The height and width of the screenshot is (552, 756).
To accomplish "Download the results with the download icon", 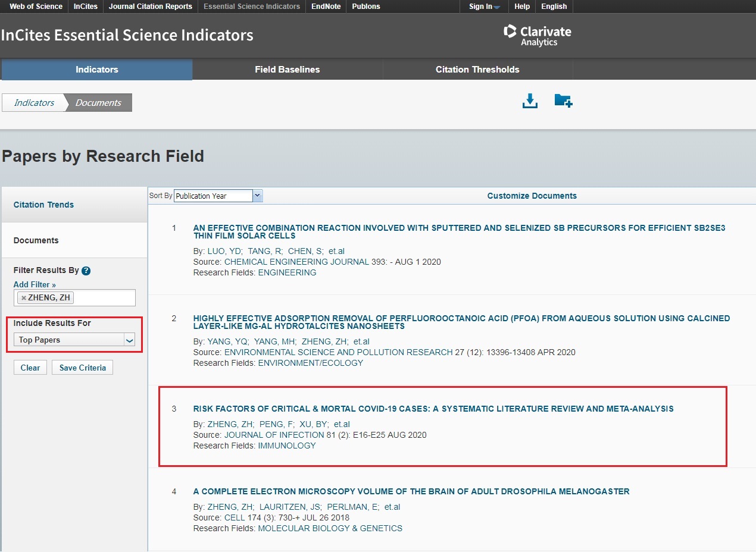I will 530,101.
